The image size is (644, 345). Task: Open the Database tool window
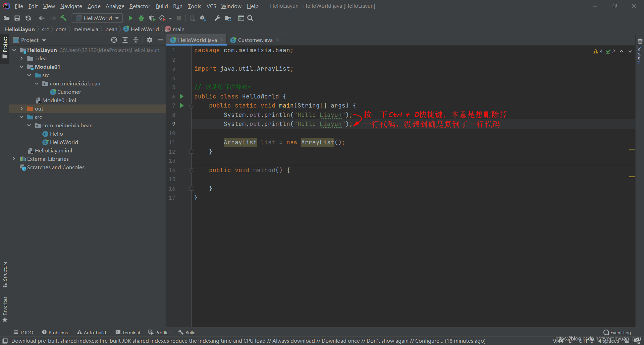pyautogui.click(x=640, y=52)
